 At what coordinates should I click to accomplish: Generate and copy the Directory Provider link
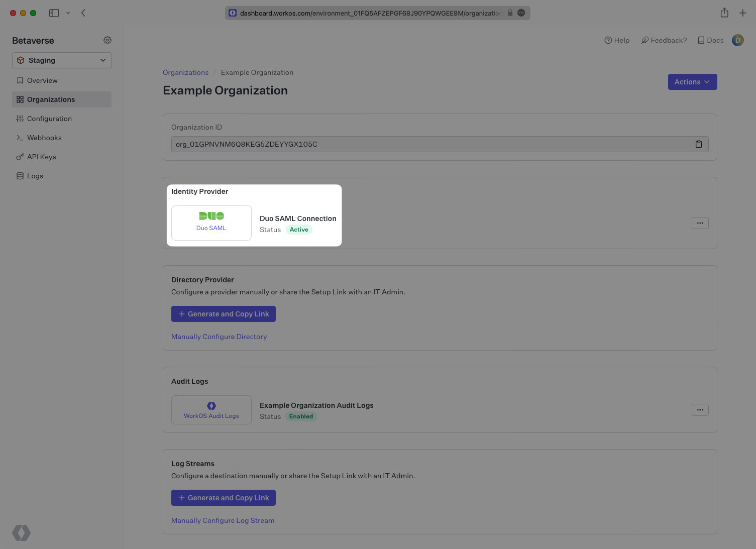(x=223, y=313)
